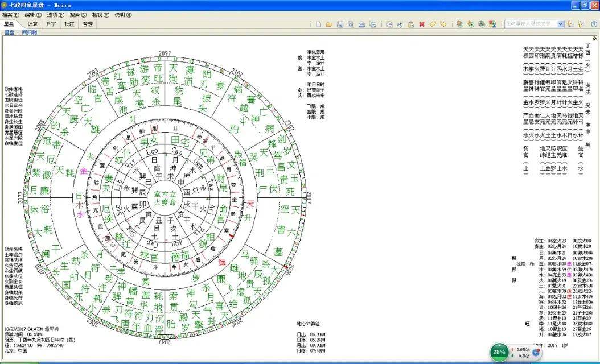Click the Copy icon in toolbar
600x364 pixels.
[x=389, y=24]
